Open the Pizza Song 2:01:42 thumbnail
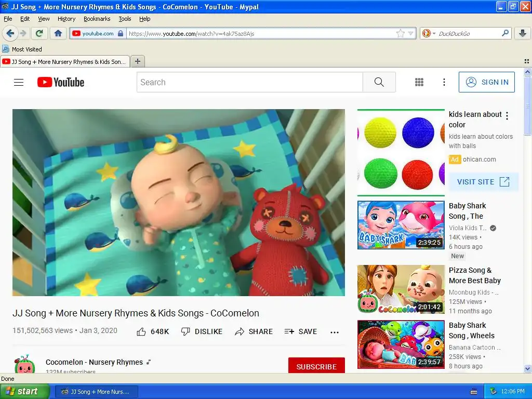The width and height of the screenshot is (532, 399). pyautogui.click(x=401, y=289)
